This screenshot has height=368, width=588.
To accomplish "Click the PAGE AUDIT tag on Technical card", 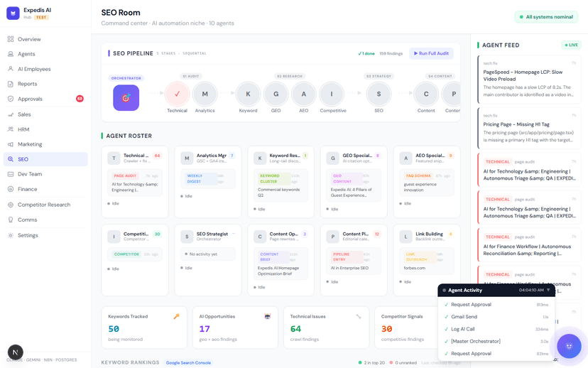I will pos(125,175).
